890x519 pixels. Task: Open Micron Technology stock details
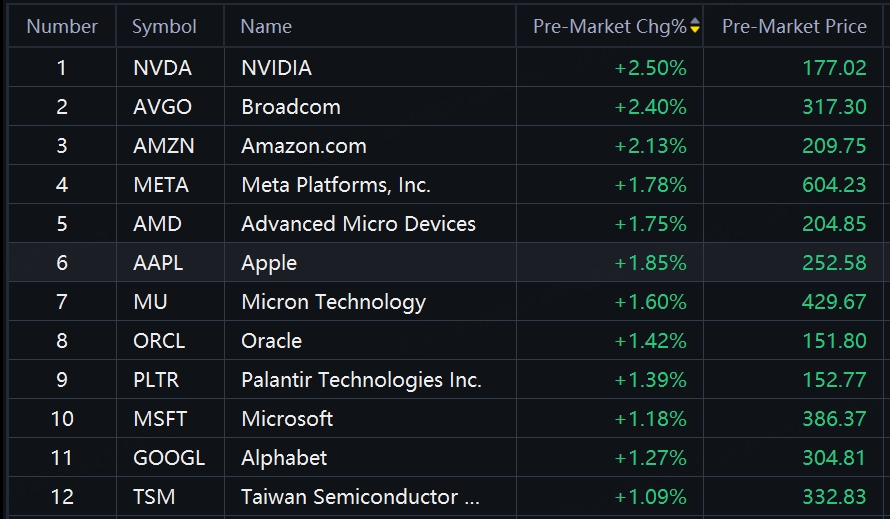tap(333, 302)
